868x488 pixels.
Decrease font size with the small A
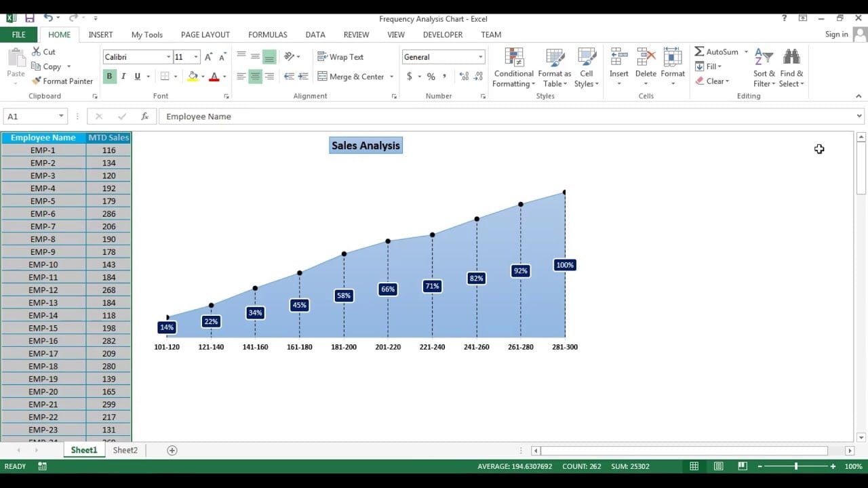[x=222, y=57]
